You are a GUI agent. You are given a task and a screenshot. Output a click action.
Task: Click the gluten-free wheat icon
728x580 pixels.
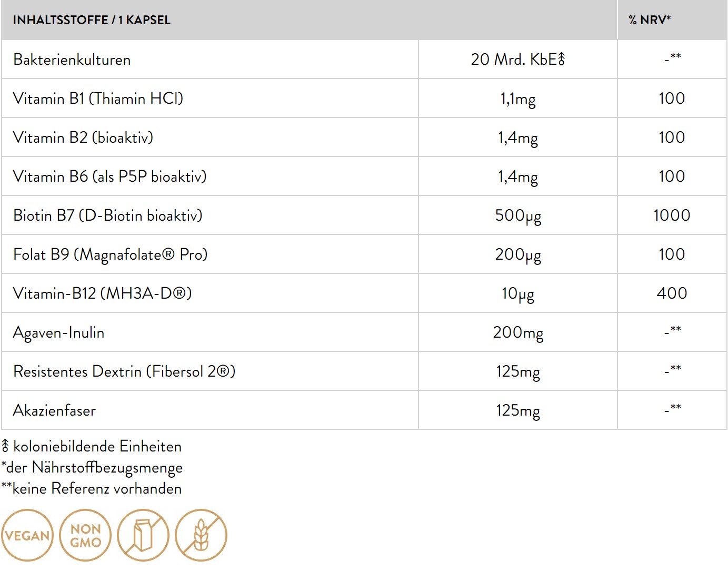point(201,535)
